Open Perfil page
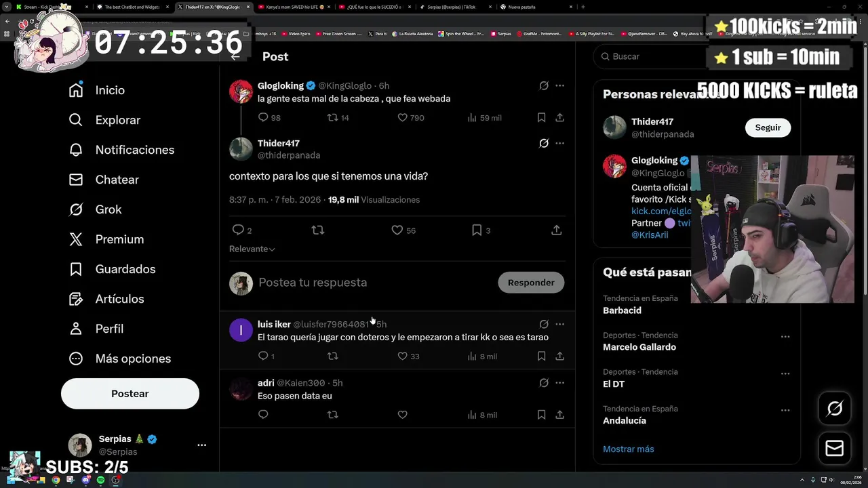 coord(96,329)
